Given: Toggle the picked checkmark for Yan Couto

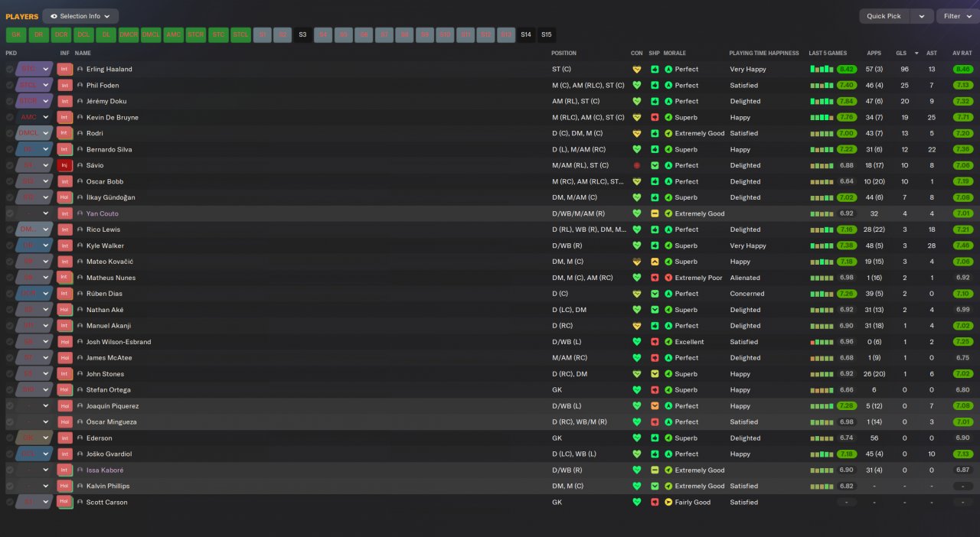Looking at the screenshot, I should click(x=10, y=213).
